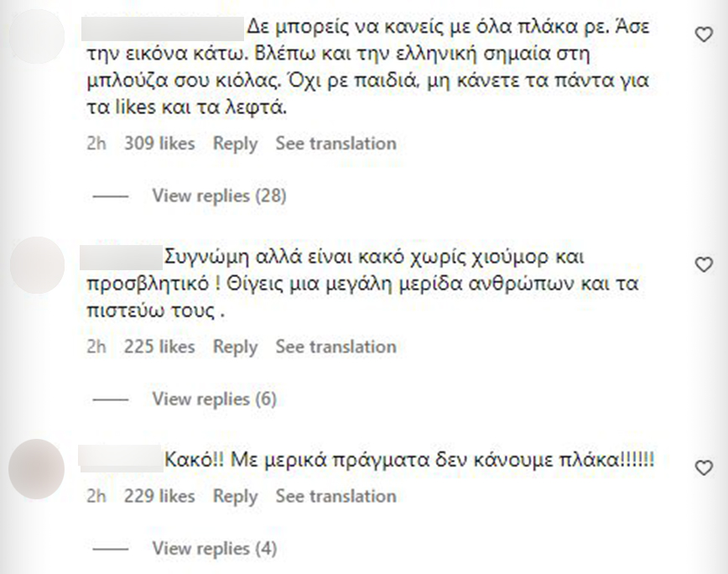The width and height of the screenshot is (728, 574).
Task: Expand View replies (4)
Action: tap(214, 549)
